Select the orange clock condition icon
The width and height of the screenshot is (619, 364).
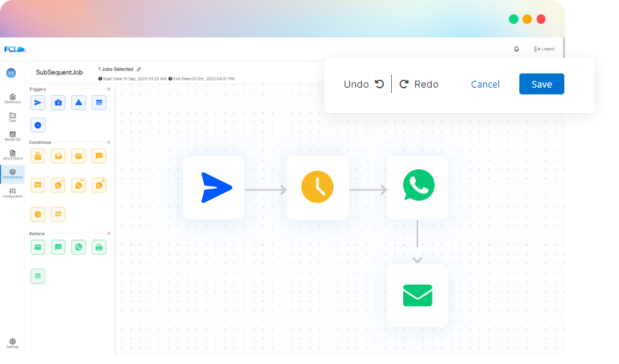coord(37,214)
